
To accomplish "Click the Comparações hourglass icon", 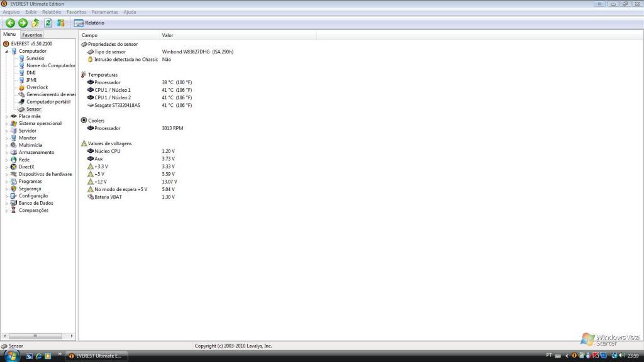I will click(x=14, y=210).
